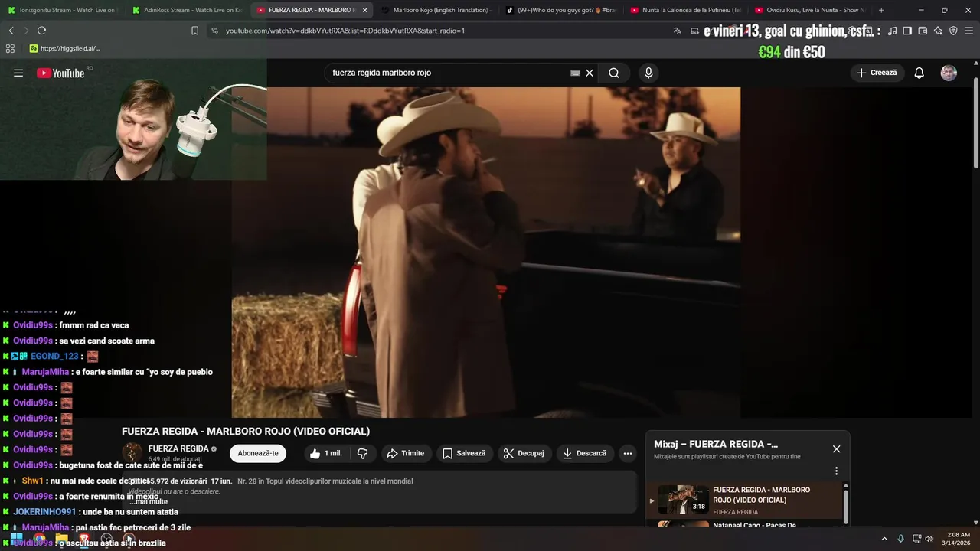
Task: Open the browser apps grid icon
Action: (x=10, y=48)
